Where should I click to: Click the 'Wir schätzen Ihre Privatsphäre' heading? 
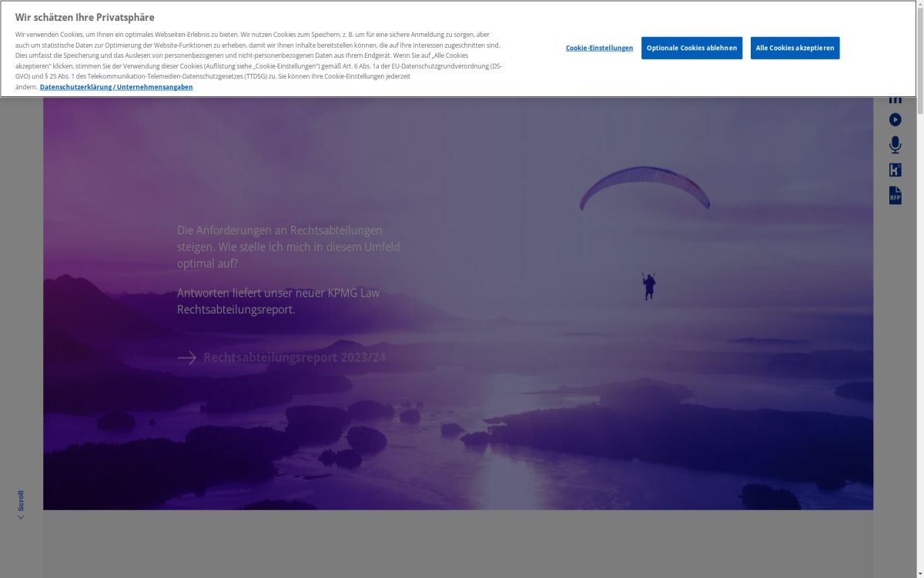click(85, 17)
